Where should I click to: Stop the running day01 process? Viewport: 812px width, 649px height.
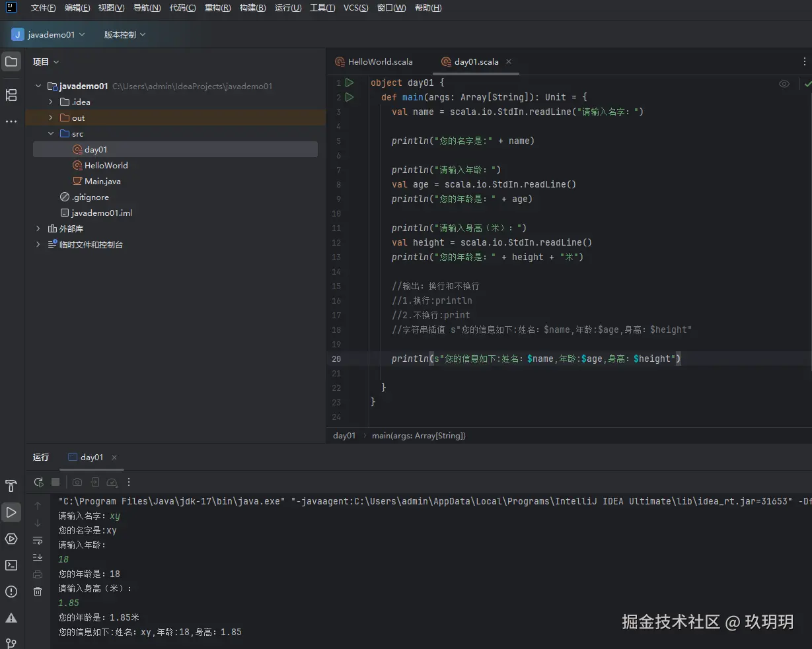click(x=55, y=482)
